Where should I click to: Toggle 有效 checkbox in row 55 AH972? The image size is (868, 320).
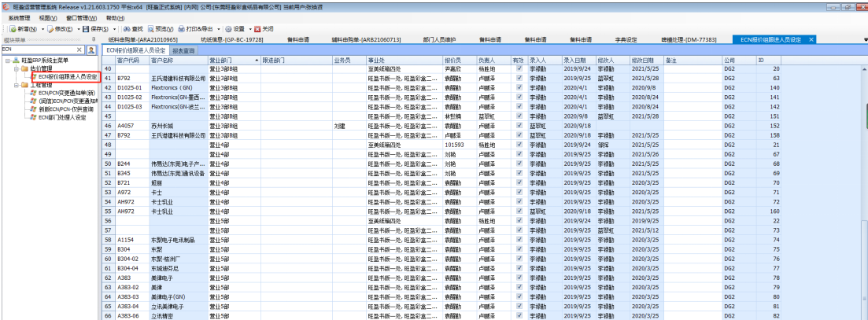tap(519, 211)
